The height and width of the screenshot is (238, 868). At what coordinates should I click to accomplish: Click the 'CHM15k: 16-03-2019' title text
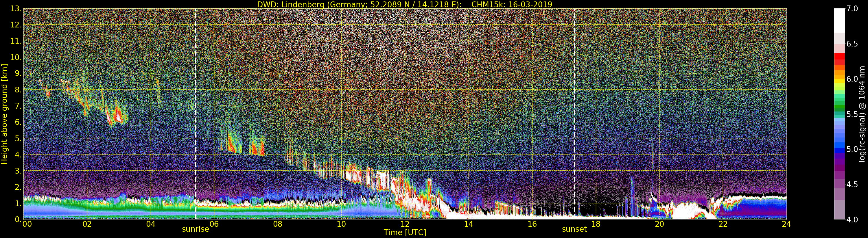pos(512,4)
